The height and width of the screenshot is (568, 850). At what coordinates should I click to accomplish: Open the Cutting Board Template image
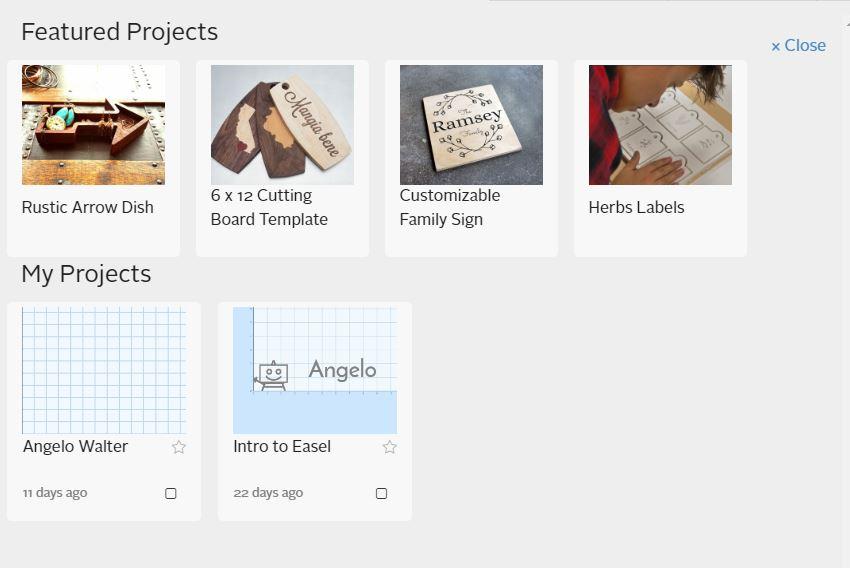pyautogui.click(x=282, y=125)
